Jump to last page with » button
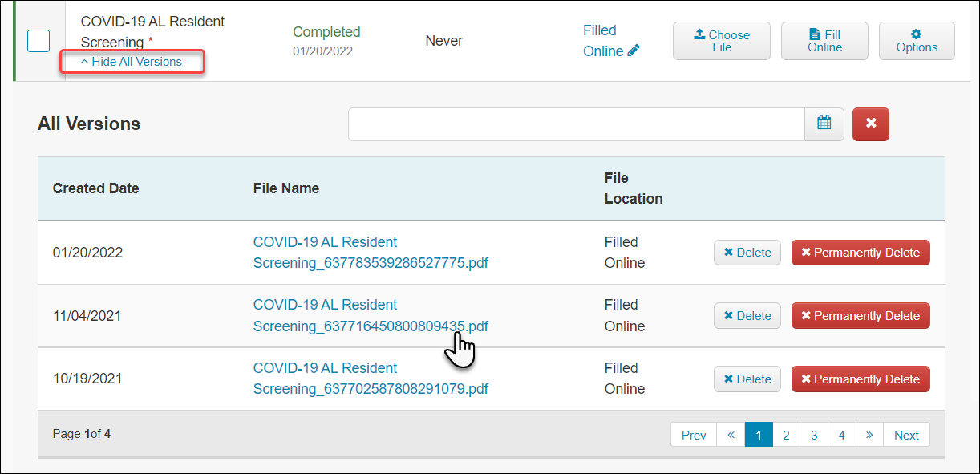Screen dimensions: 980x474 tap(869, 435)
